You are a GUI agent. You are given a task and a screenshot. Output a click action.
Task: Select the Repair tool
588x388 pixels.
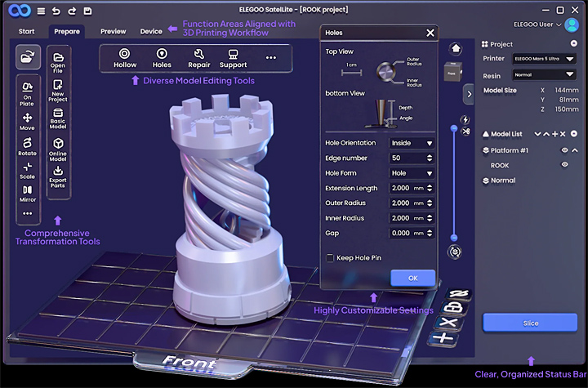pos(199,58)
